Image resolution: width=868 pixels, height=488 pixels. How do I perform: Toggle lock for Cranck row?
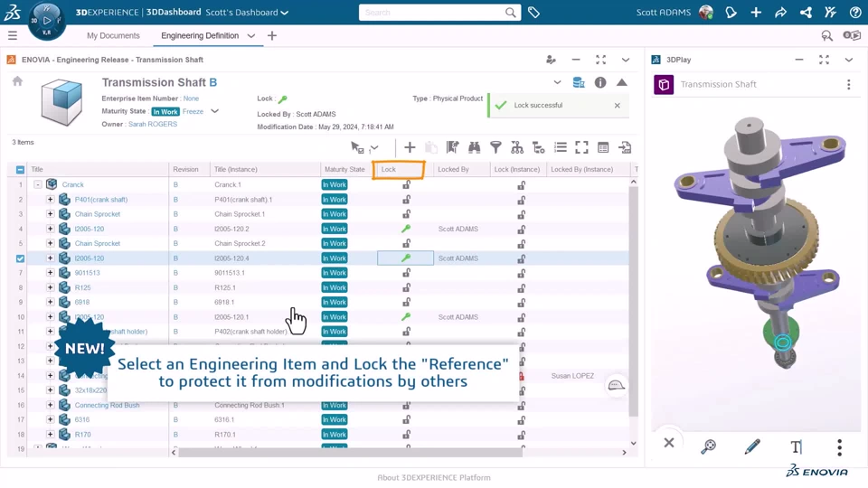406,184
